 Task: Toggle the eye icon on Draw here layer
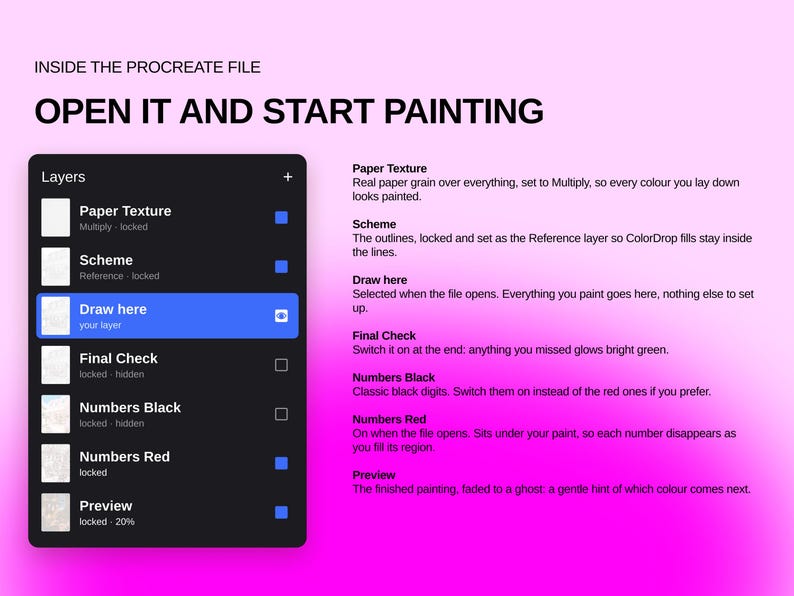(x=282, y=316)
